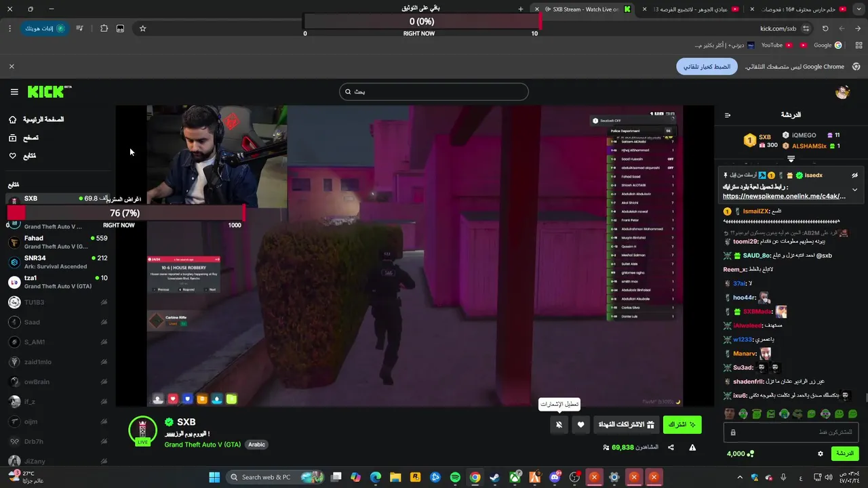Click the Arabic language tag
This screenshot has height=488, width=868.
[256, 445]
